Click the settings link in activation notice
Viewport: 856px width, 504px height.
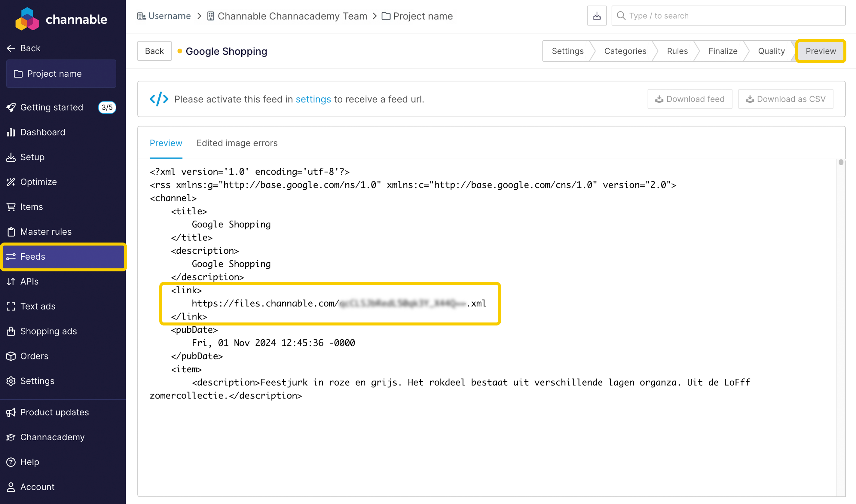(x=313, y=99)
